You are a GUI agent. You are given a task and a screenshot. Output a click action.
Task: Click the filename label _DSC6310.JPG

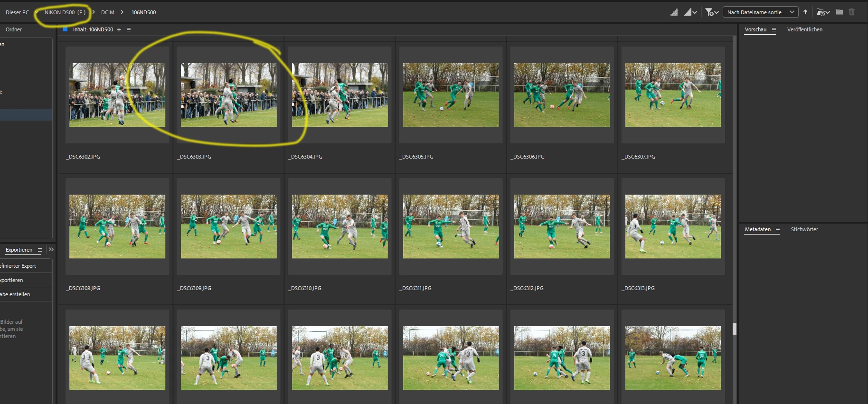point(305,288)
